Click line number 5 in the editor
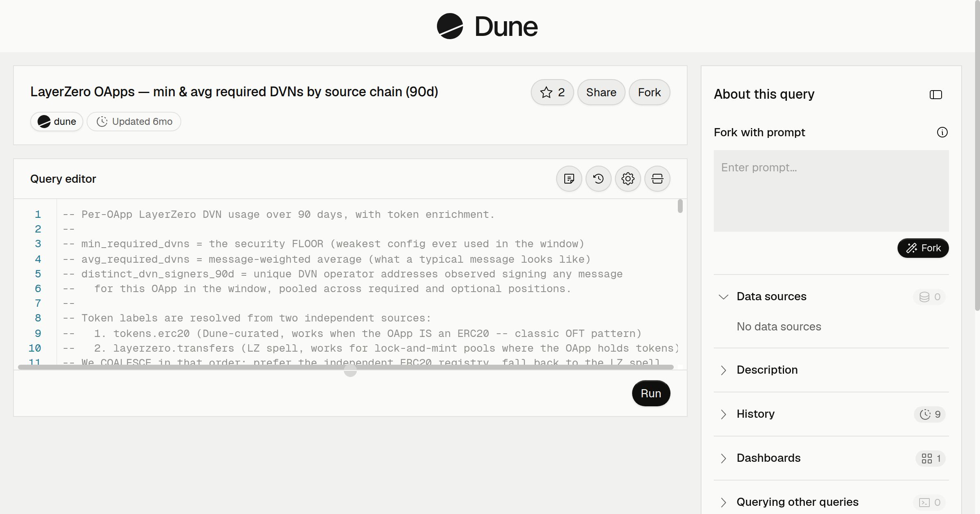The width and height of the screenshot is (980, 514). (x=38, y=274)
